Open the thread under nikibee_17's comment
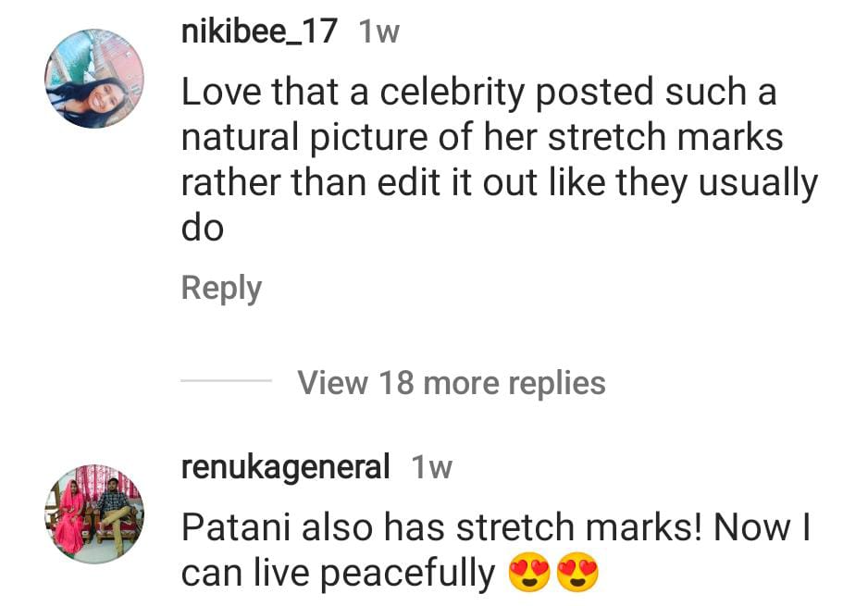The image size is (868, 606). pos(451,382)
